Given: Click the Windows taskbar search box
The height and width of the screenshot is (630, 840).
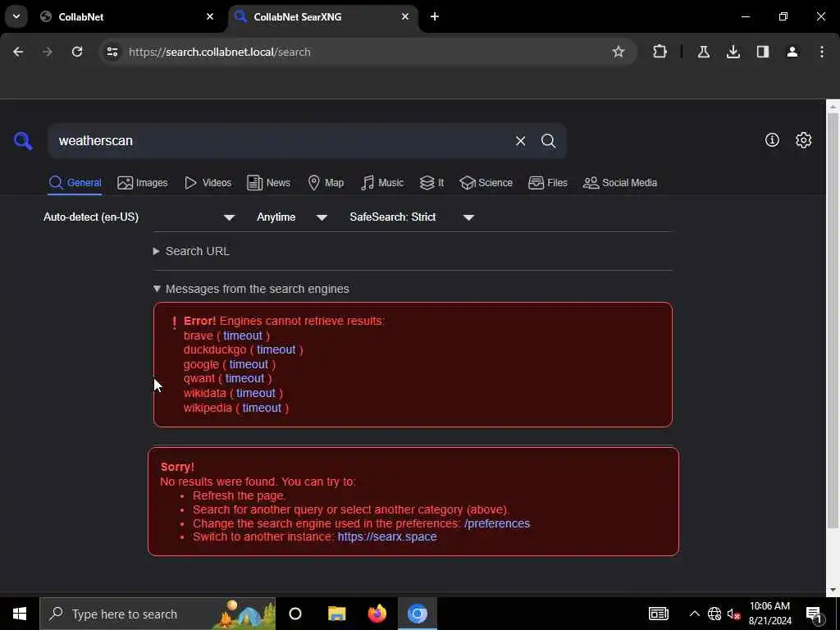Looking at the screenshot, I should (157, 614).
